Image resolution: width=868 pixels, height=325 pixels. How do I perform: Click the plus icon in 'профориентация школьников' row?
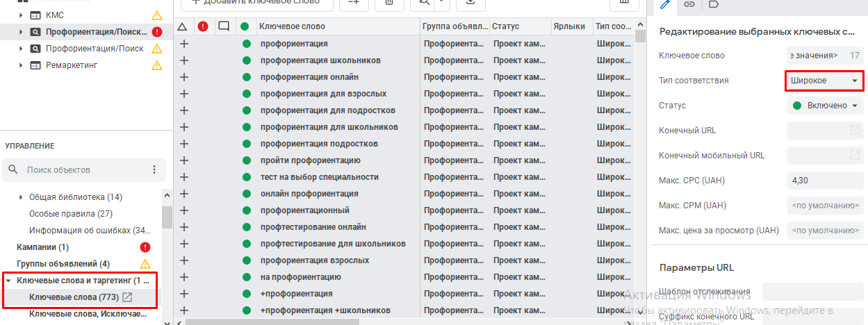coord(184,60)
